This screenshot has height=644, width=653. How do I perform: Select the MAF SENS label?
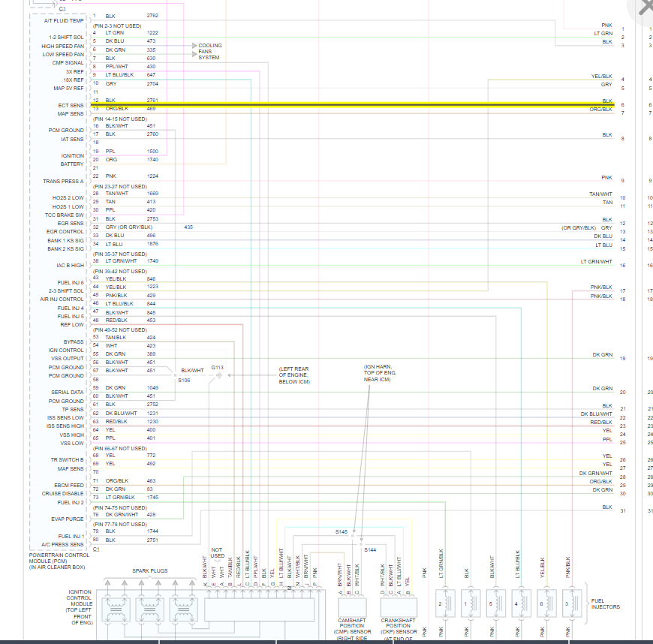71,468
